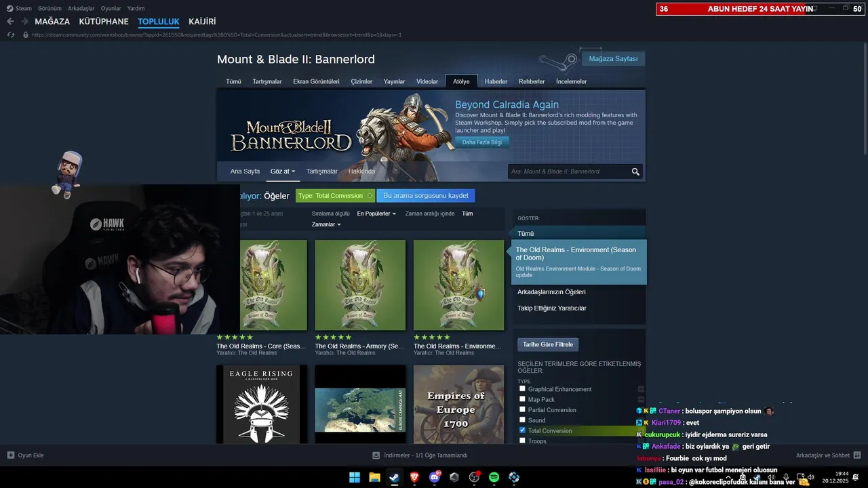The image size is (868, 488).
Task: Click the Tarihe Göre Filtrele button
Action: [x=548, y=344]
